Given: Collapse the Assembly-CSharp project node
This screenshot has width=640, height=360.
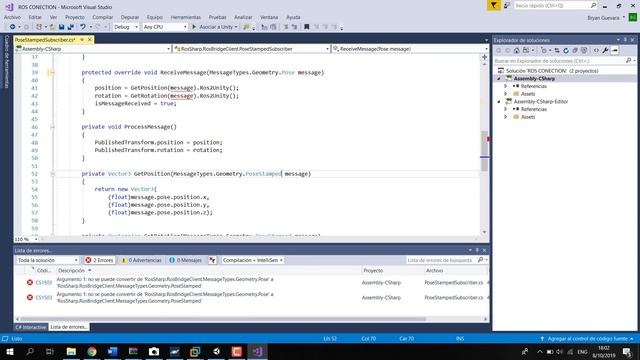Looking at the screenshot, I should point(499,78).
